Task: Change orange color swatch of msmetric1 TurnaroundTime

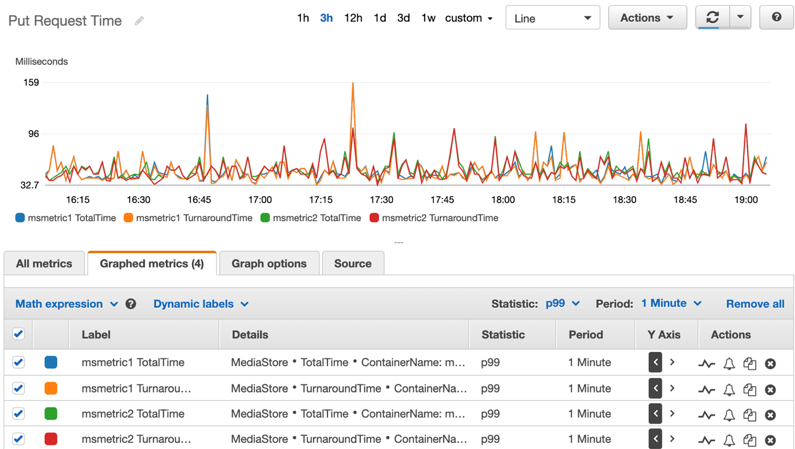Action: tap(51, 388)
